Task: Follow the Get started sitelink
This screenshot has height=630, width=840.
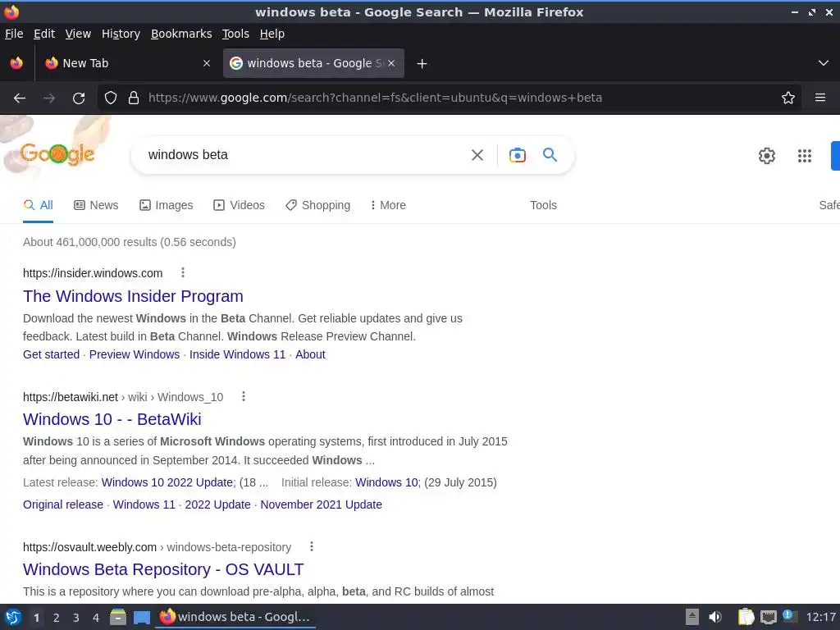Action: coord(51,354)
